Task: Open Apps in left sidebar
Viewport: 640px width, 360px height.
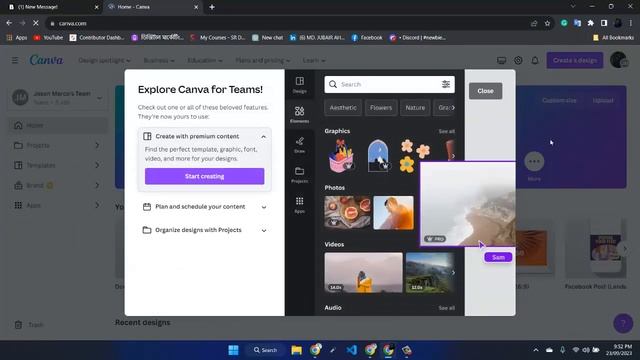Action: point(58,205)
